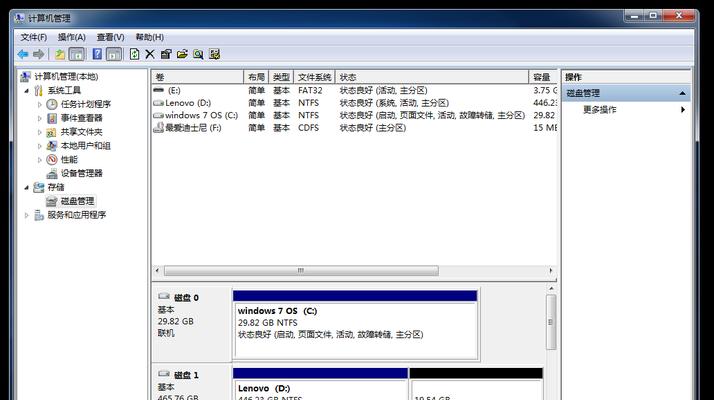This screenshot has width=714, height=400.
Task: Select 设备管理器 in the tree
Action: (82, 173)
